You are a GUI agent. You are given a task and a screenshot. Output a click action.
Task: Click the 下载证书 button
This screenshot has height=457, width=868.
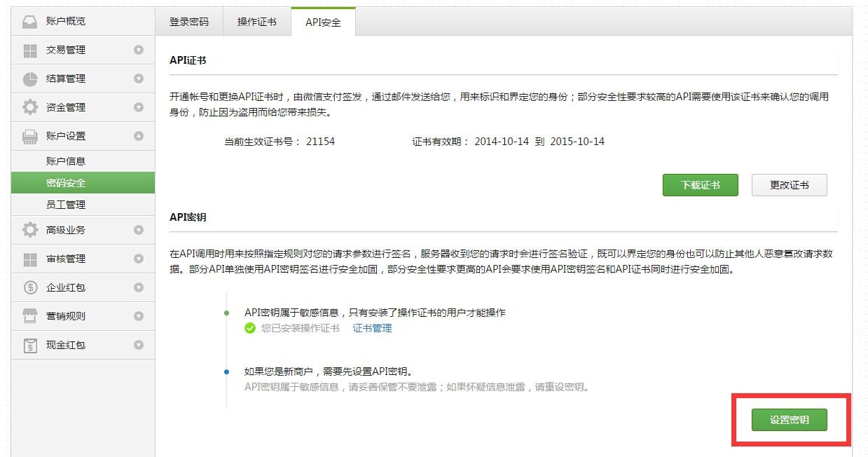coord(700,185)
